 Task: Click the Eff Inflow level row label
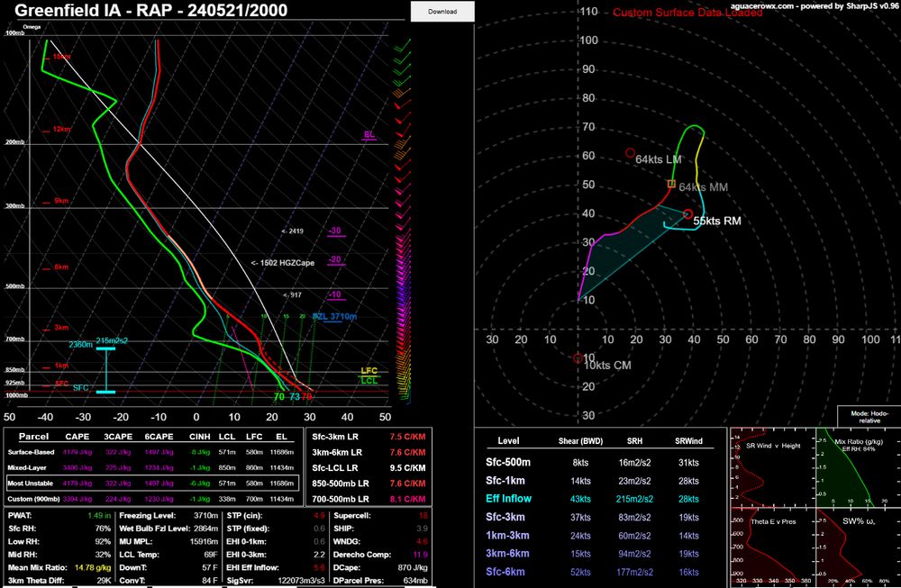pos(508,499)
